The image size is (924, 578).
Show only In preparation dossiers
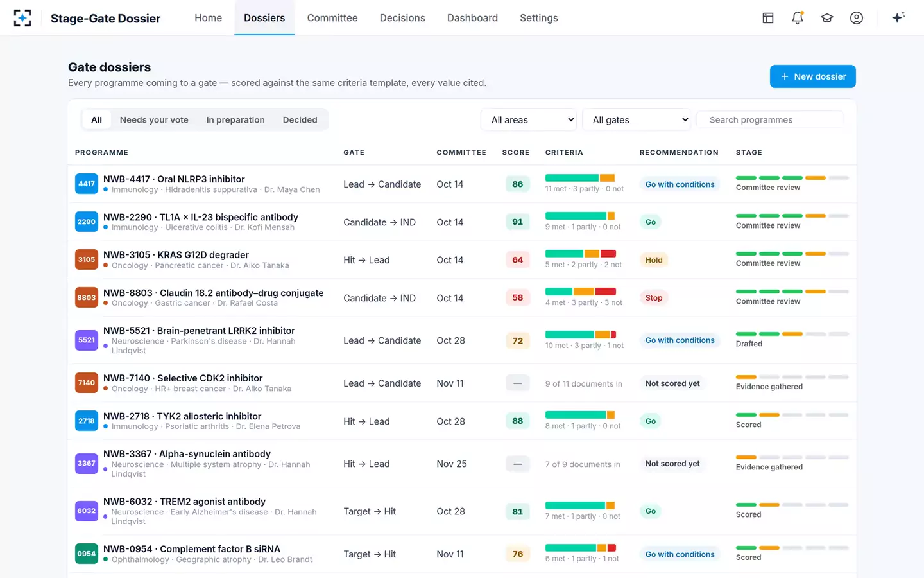click(235, 120)
